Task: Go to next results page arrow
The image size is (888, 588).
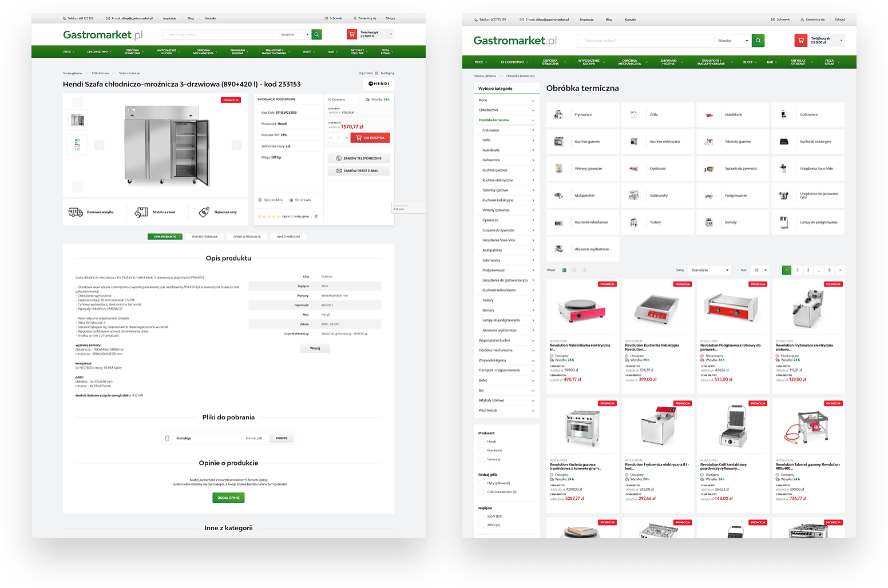Action: click(840, 270)
